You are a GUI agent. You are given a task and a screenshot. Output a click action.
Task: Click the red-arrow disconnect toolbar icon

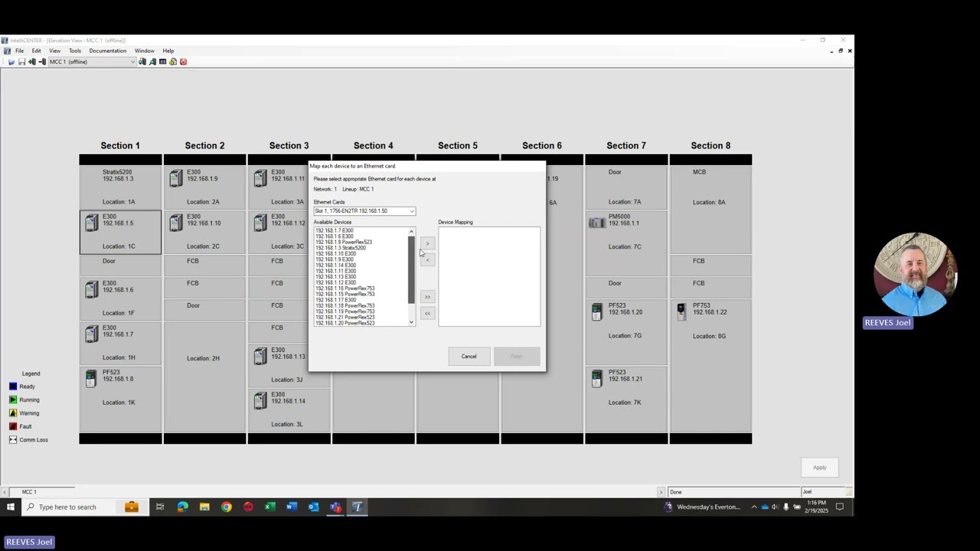42,62
